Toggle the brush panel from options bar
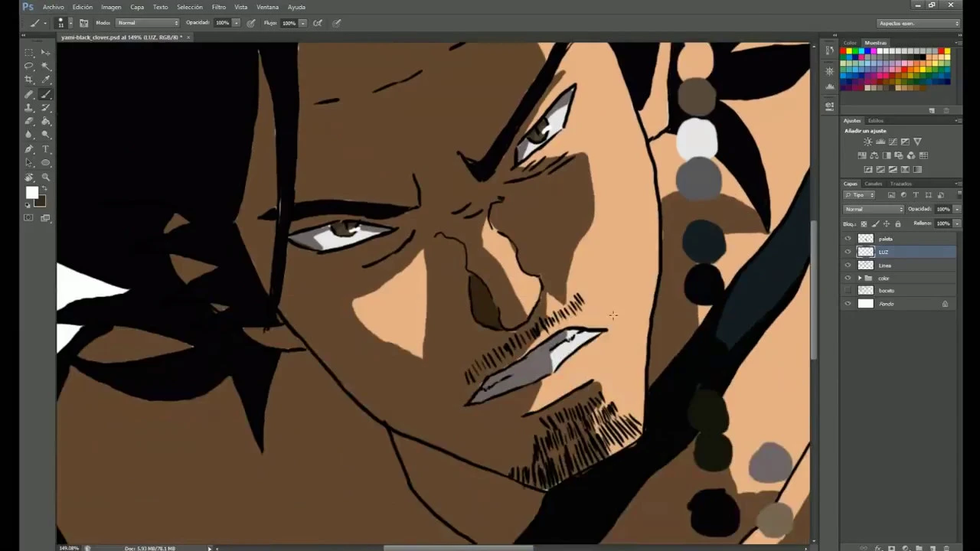Image resolution: width=980 pixels, height=551 pixels. 84,23
